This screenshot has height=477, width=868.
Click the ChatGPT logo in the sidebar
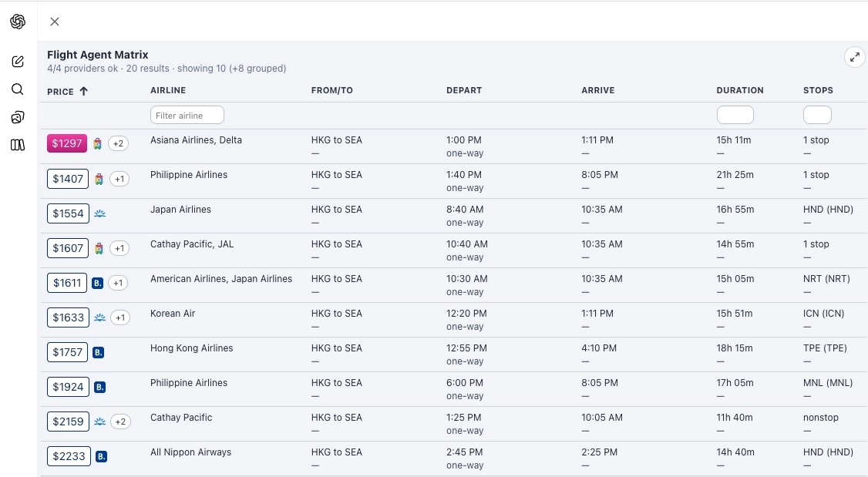point(17,22)
